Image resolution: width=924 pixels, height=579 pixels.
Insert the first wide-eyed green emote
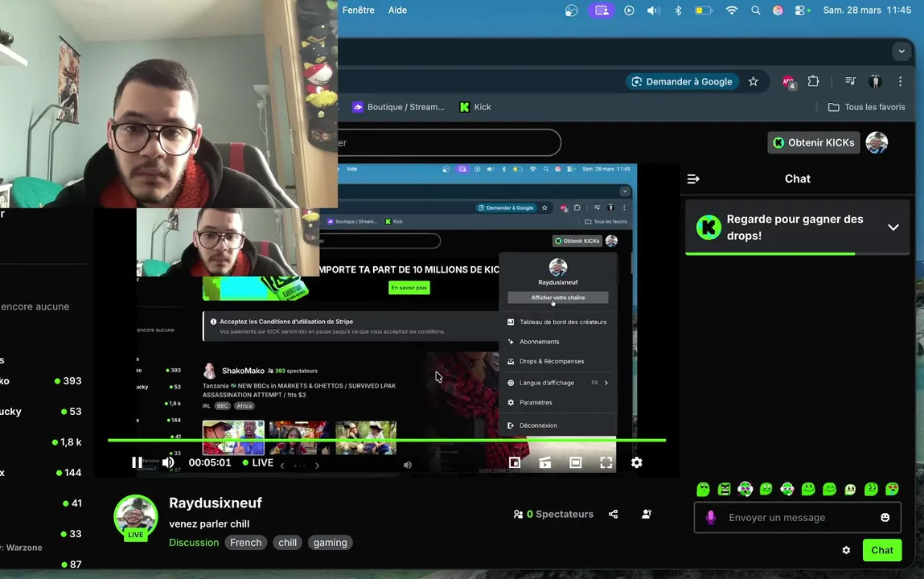(x=703, y=489)
